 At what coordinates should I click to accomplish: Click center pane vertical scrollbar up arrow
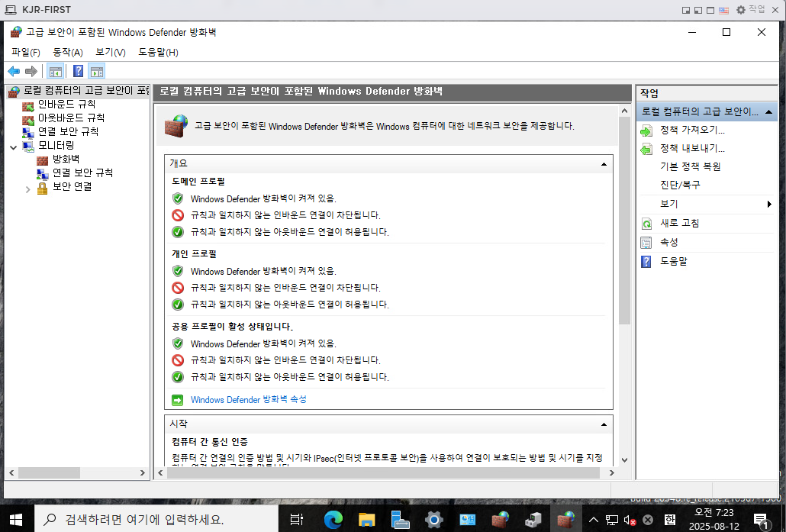[624, 111]
